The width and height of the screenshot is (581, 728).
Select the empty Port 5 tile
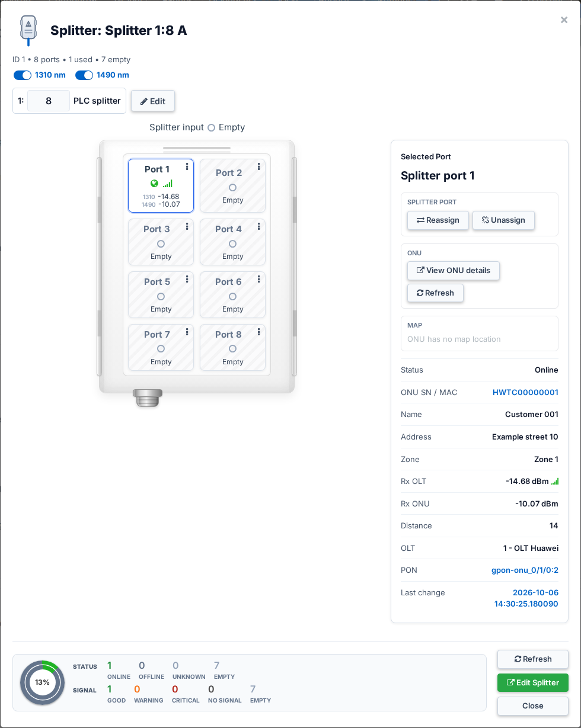161,295
